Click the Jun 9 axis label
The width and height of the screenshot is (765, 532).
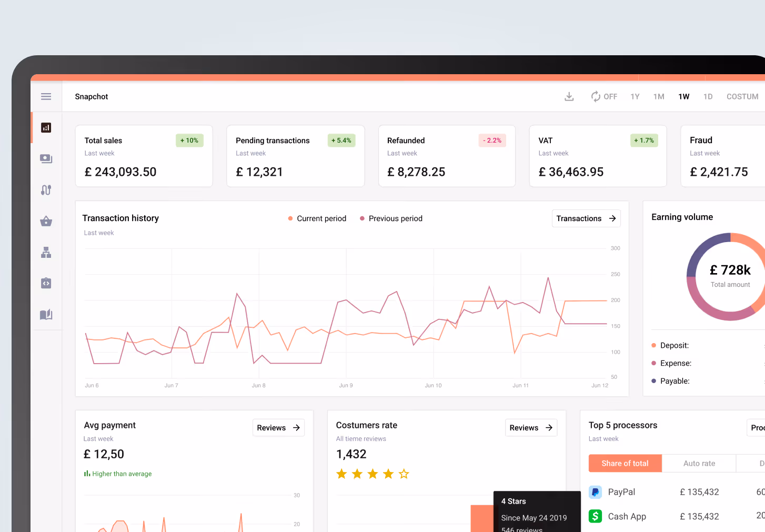pos(346,386)
